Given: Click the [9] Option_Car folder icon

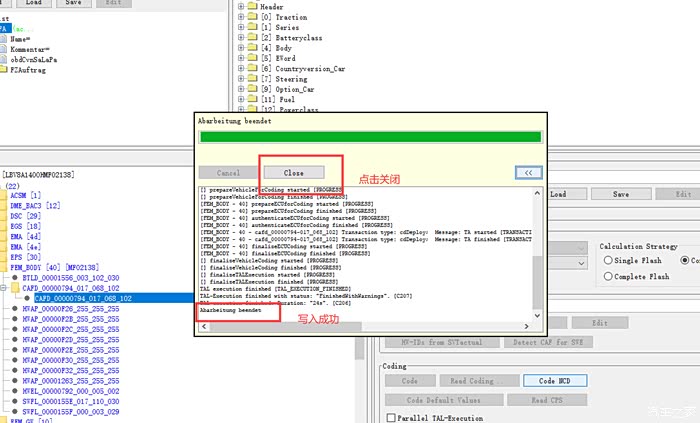Looking at the screenshot, I should [253, 89].
